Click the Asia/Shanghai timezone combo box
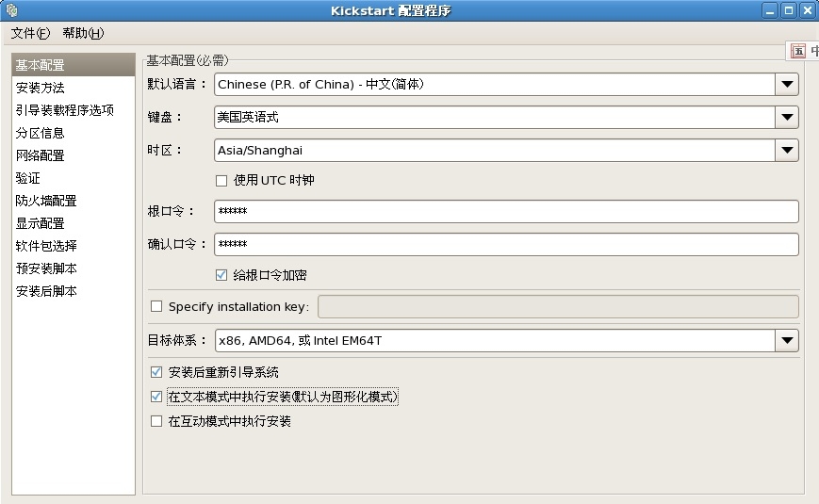Viewport: 819px width, 504px height. tap(506, 151)
